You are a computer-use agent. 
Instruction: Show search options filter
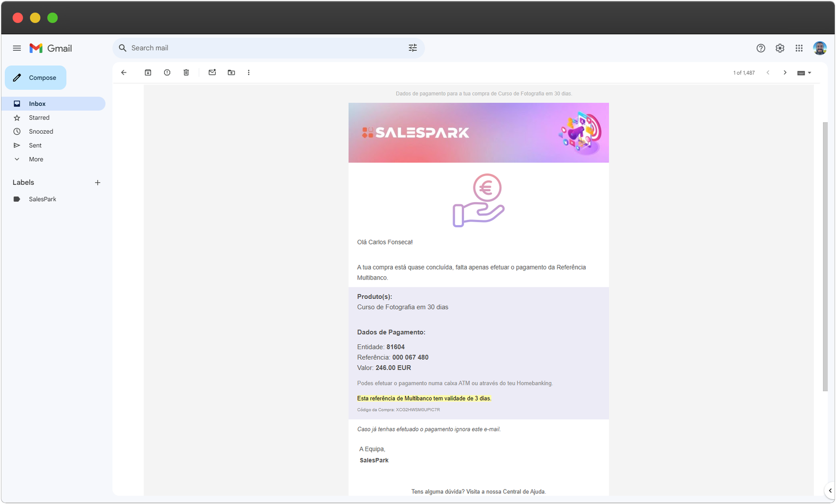coord(413,48)
